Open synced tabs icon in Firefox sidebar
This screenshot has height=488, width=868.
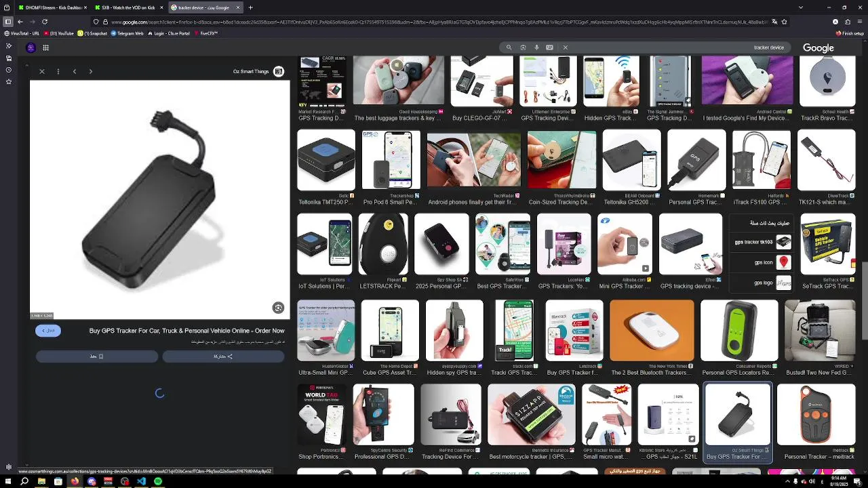[8, 58]
